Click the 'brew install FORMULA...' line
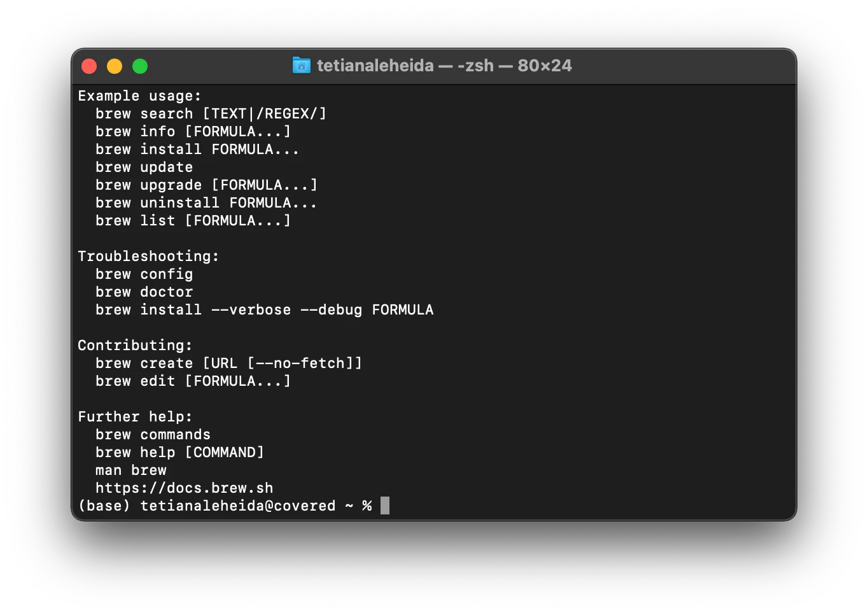 197,150
